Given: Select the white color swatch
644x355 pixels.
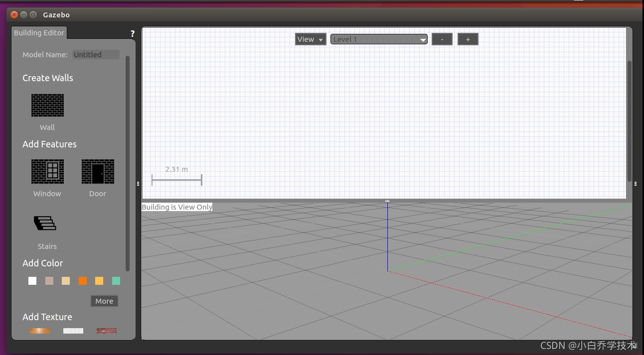Looking at the screenshot, I should (32, 281).
